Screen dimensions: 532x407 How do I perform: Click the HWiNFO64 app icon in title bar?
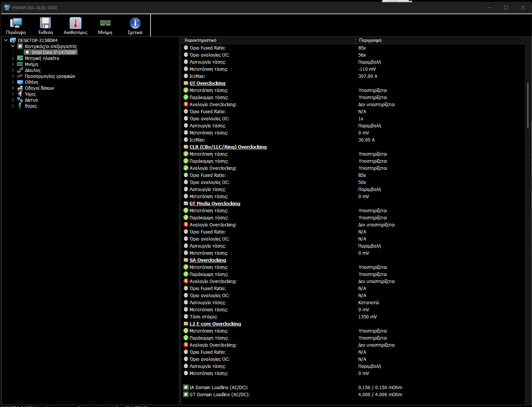tap(7, 7)
